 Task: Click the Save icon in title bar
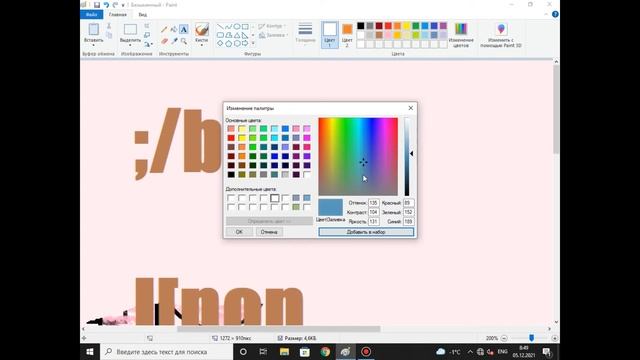(x=97, y=5)
